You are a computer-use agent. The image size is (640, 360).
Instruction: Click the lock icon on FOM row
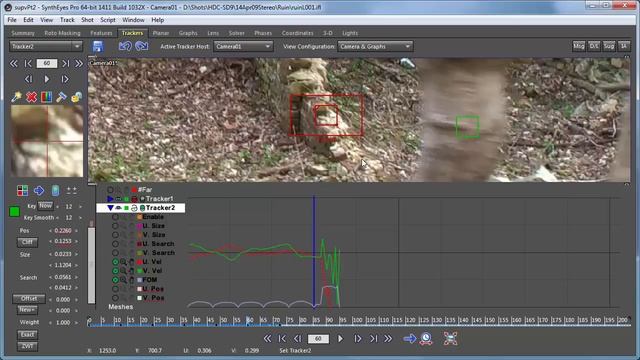tap(131, 280)
